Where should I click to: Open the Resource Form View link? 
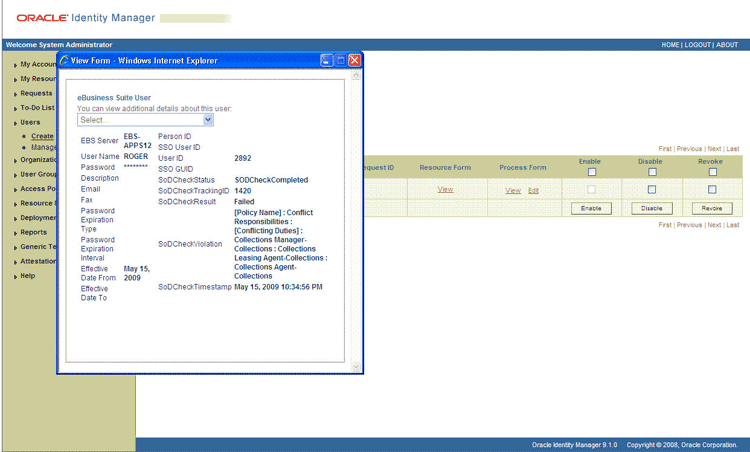coord(445,189)
